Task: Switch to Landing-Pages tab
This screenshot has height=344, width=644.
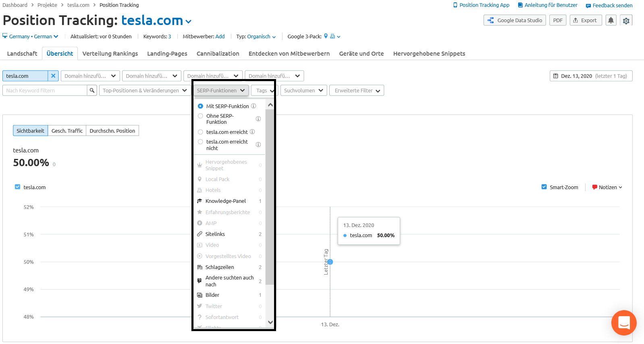Action: click(167, 53)
